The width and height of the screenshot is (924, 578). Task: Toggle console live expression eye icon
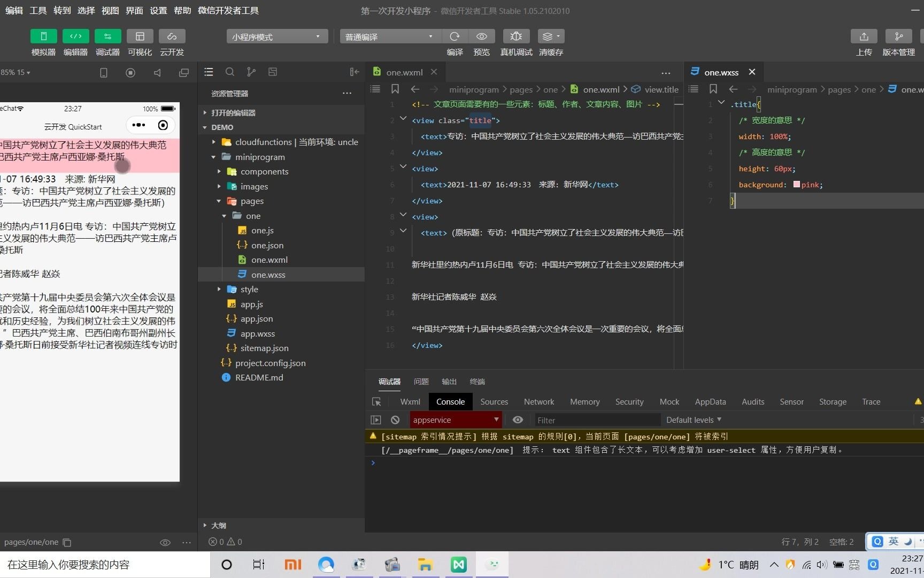518,420
